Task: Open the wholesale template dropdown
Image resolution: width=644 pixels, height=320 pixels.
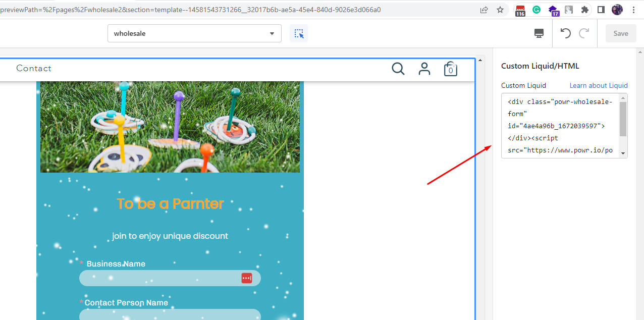Action: pos(194,33)
